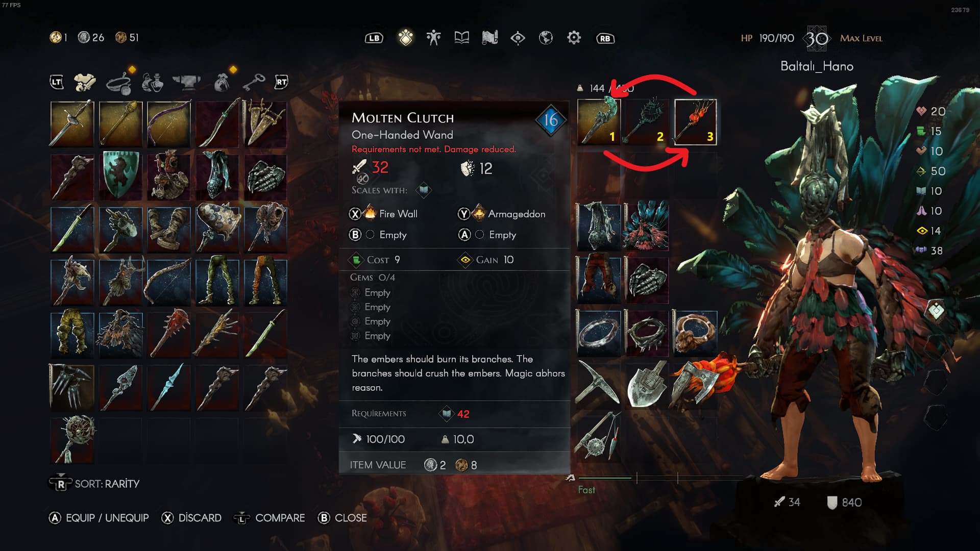Open the map tab icon
This screenshot has width=980, height=551.
tap(489, 38)
